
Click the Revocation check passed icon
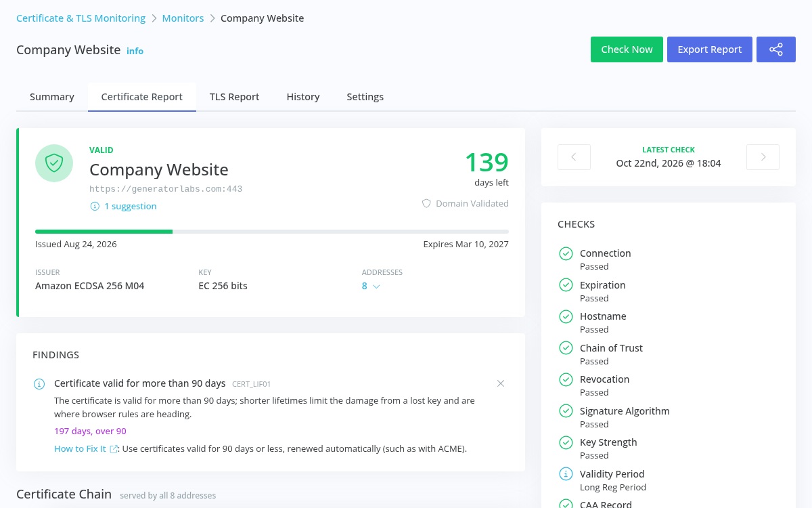tap(566, 379)
